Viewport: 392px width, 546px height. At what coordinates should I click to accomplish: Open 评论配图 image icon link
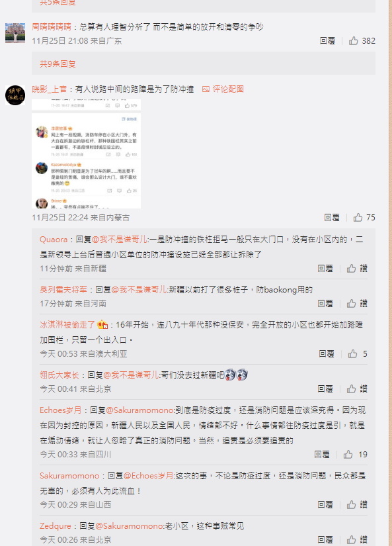(x=223, y=89)
